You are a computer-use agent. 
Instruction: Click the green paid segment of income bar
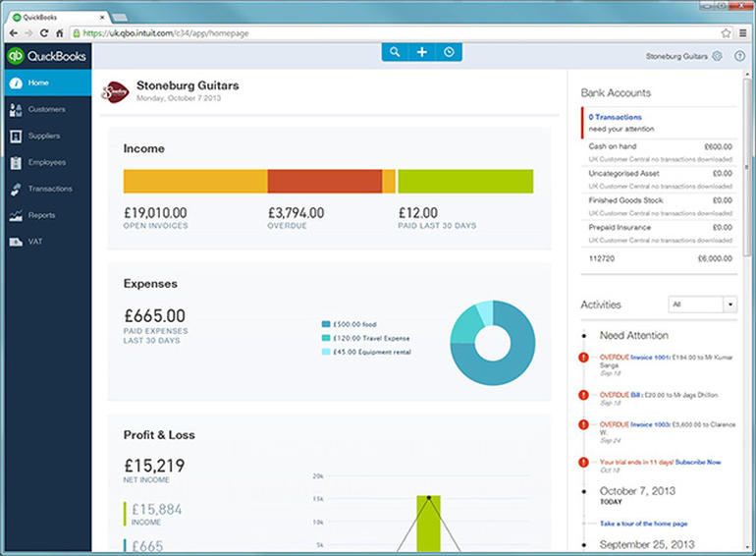pos(464,181)
